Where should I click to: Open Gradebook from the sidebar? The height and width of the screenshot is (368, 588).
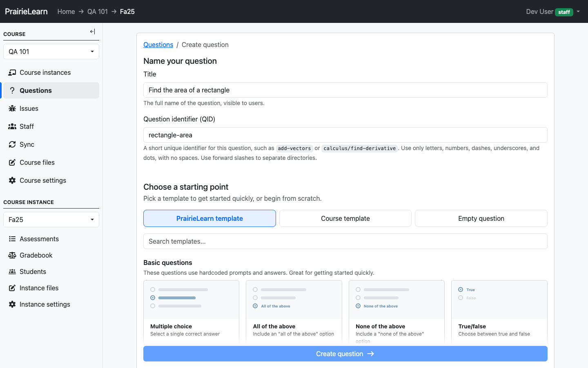(51, 255)
